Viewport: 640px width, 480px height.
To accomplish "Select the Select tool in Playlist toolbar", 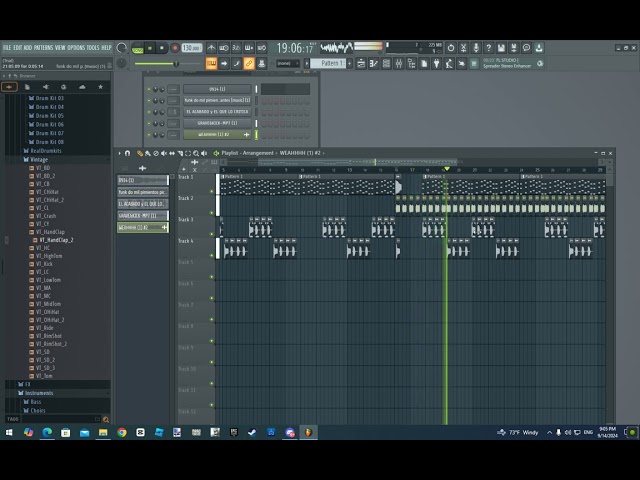I will (188, 153).
